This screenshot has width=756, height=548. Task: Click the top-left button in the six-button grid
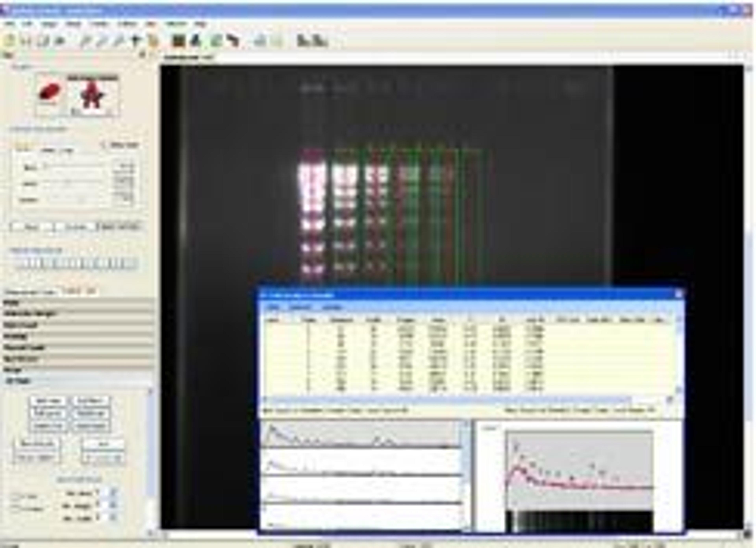pyautogui.click(x=48, y=401)
